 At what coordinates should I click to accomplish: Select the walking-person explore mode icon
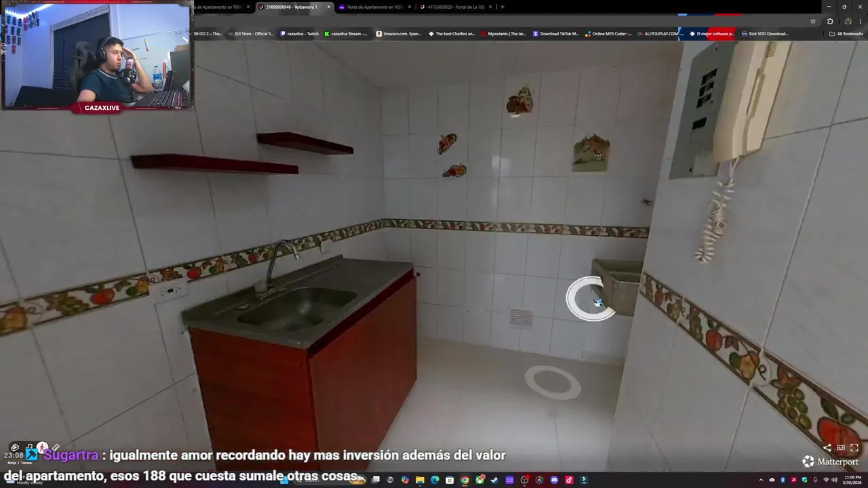coord(42,447)
